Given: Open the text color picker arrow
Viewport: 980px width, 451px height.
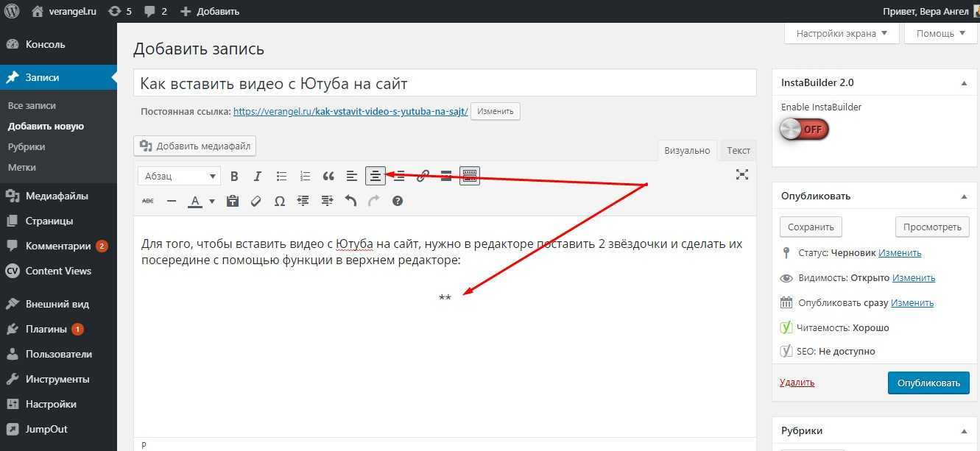Looking at the screenshot, I should (212, 201).
